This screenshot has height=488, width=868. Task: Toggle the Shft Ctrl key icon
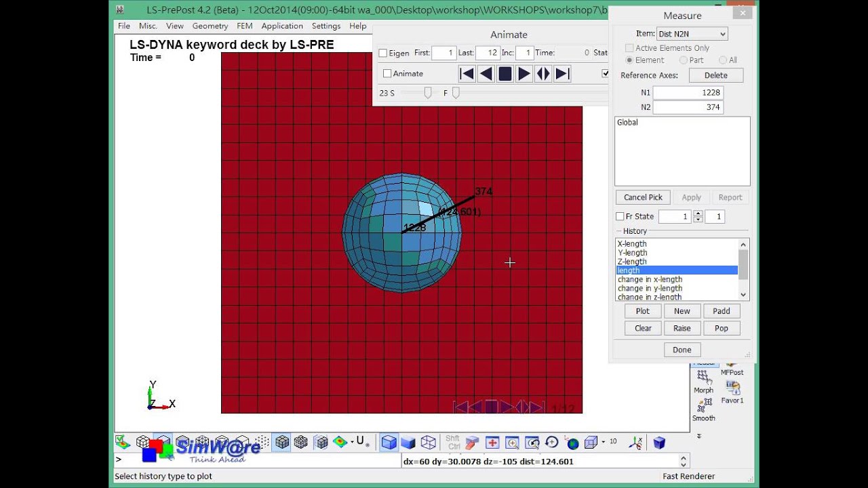click(453, 443)
